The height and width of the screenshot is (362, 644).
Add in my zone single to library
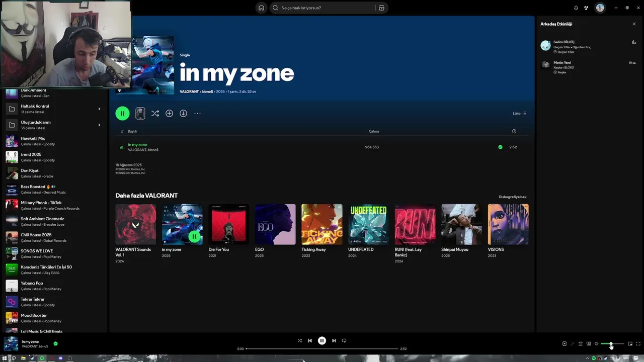[169, 113]
